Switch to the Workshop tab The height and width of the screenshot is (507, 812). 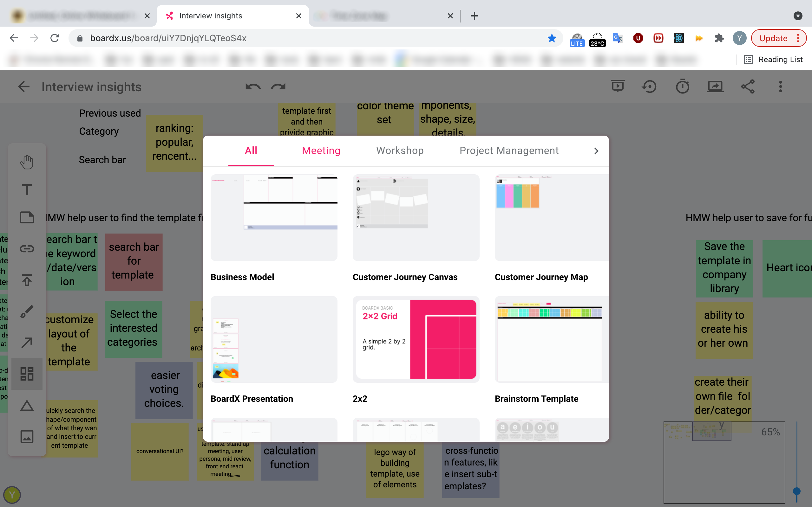tap(400, 151)
